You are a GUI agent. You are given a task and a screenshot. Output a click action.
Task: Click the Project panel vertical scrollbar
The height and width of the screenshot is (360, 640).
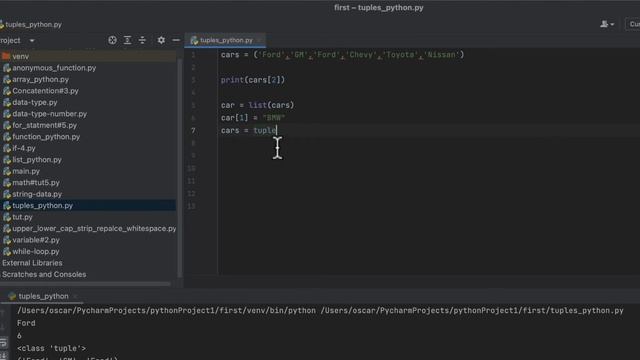pyautogui.click(x=180, y=167)
